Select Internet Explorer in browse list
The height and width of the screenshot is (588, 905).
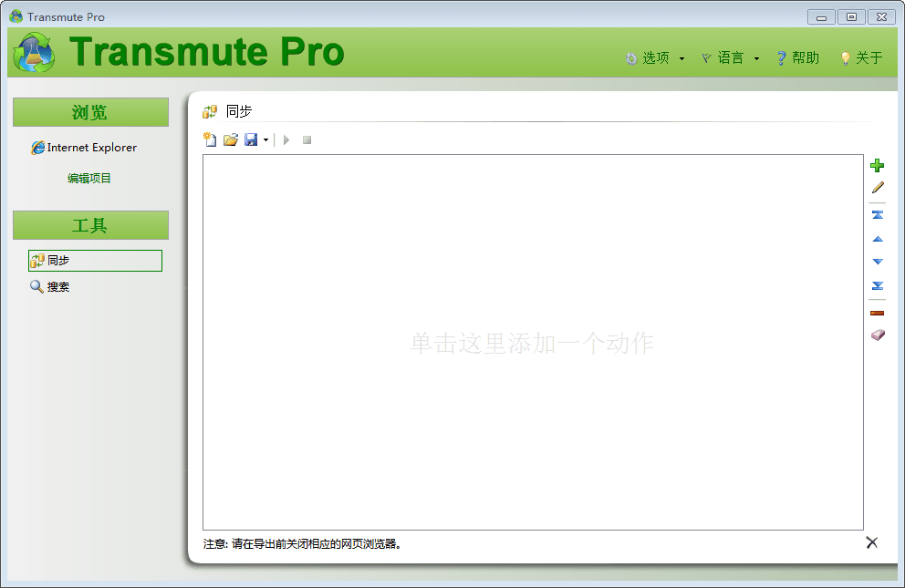click(84, 148)
